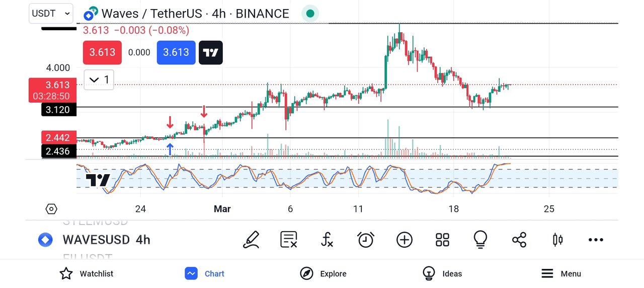Screen dimensions: 644x288
Task: Tap the remove drawings notes icon
Action: (289, 240)
